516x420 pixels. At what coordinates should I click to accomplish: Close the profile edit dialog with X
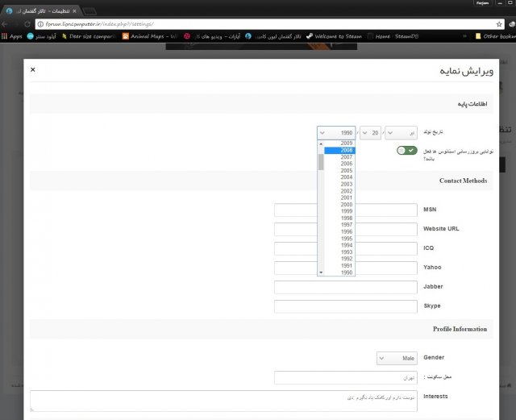[x=33, y=70]
